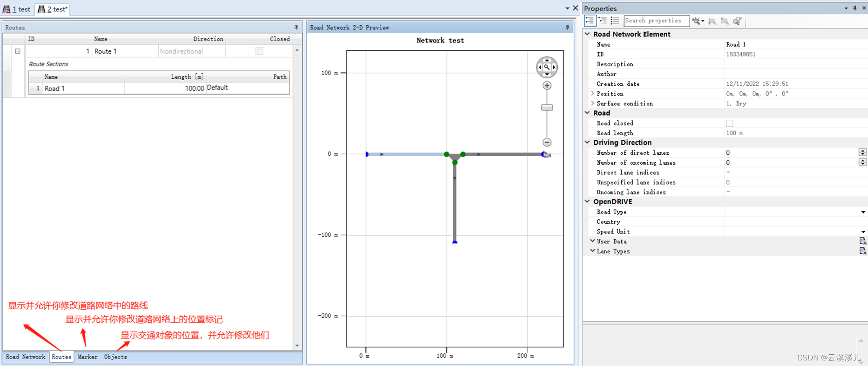
Task: Toggle the Lane Types expander
Action: [593, 251]
